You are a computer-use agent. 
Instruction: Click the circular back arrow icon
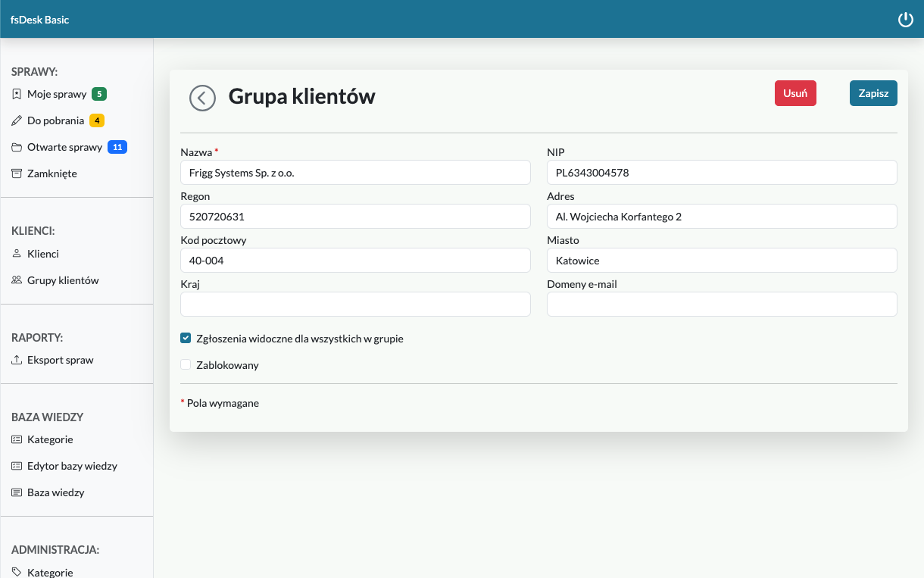tap(202, 98)
